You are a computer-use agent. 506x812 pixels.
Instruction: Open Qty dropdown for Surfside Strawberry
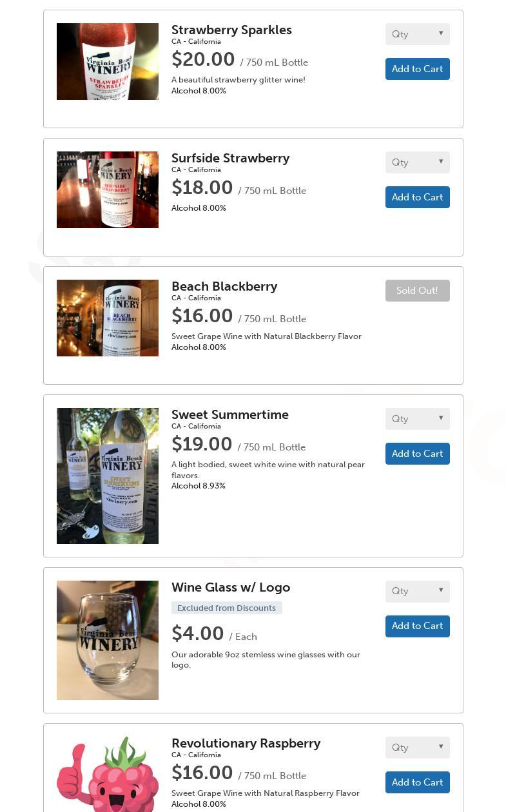[x=417, y=162]
